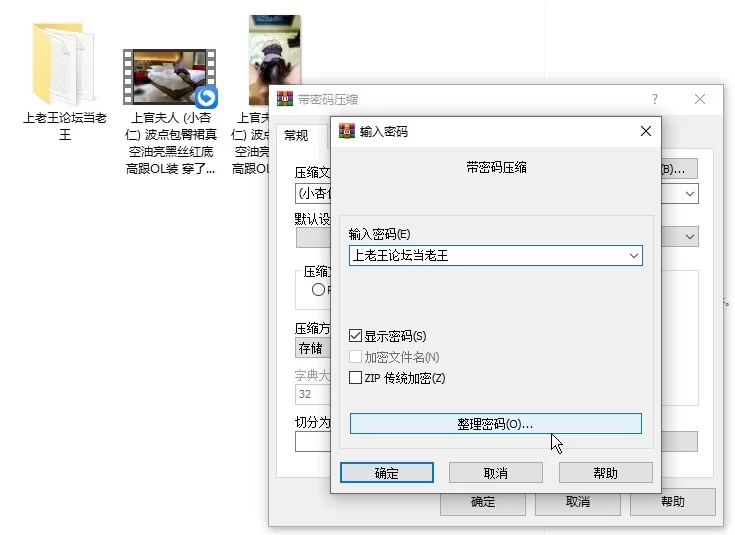Click the archive name field showing (小杏
The image size is (735, 535).
click(313, 194)
